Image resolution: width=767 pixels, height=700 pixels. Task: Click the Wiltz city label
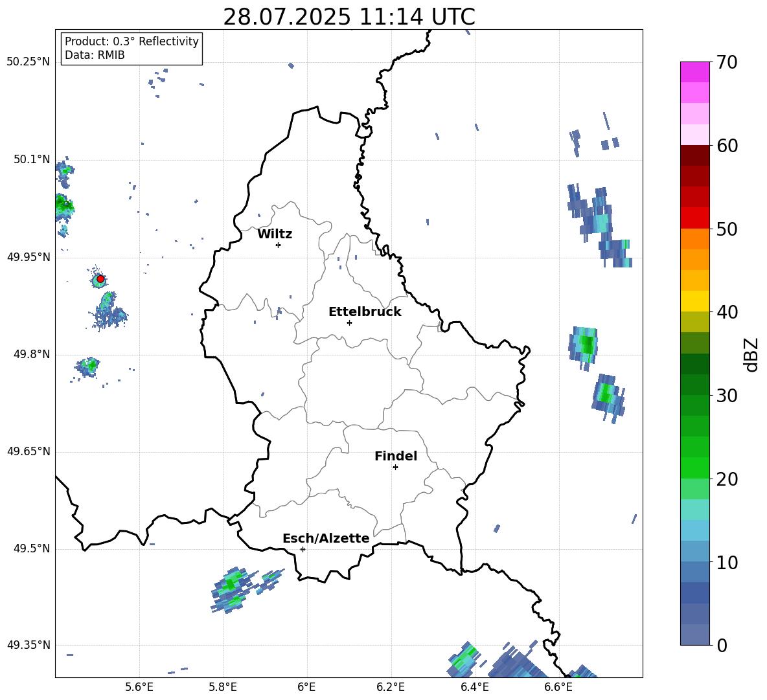[x=275, y=234]
